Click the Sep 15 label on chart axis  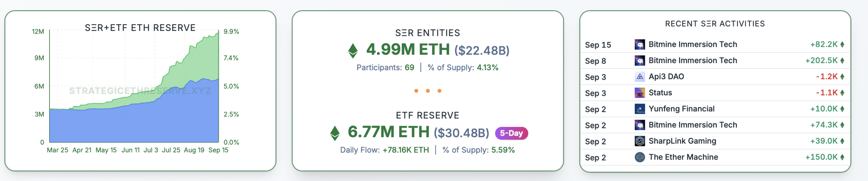(x=218, y=150)
